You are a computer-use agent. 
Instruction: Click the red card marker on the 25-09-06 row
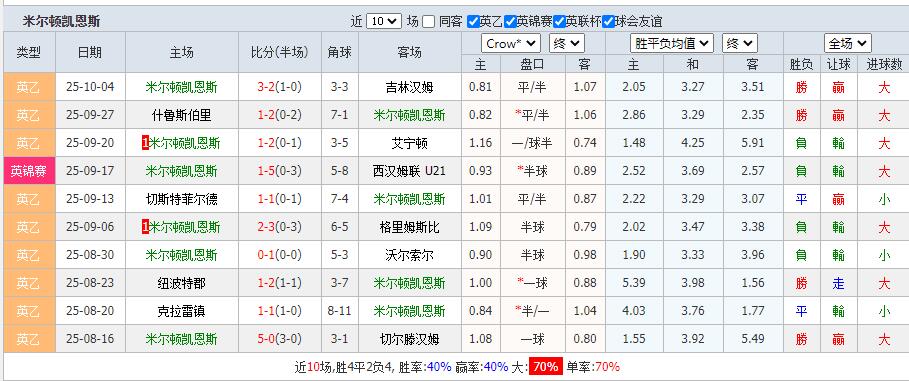click(146, 227)
